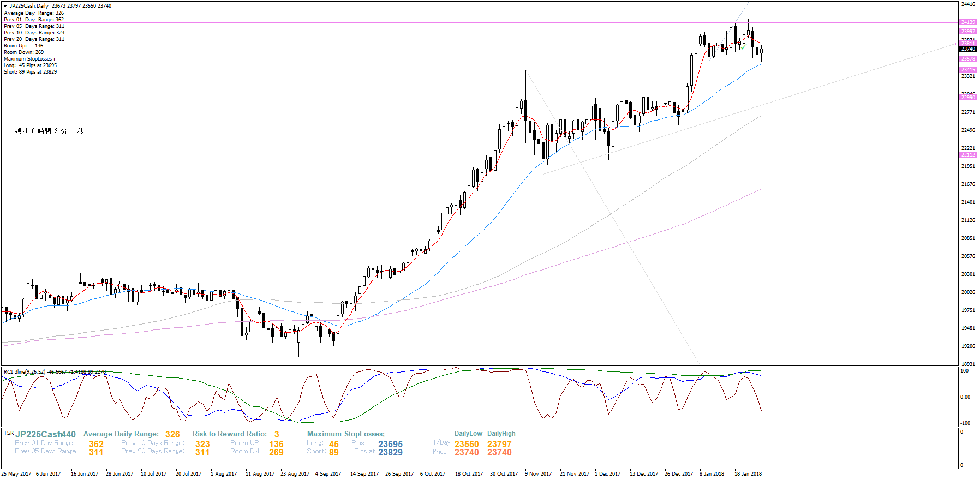Click 'Room UP:' label in TSR panel

[246, 443]
